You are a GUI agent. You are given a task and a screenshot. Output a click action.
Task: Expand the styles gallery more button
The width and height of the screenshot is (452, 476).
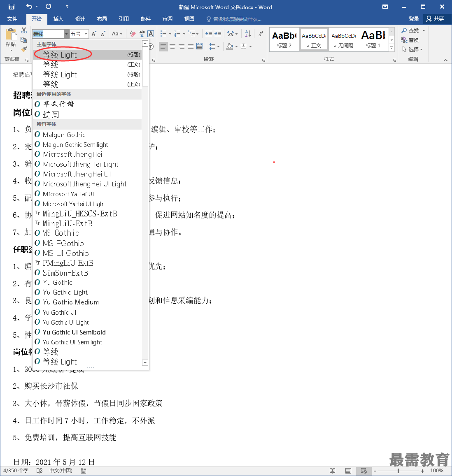click(391, 48)
